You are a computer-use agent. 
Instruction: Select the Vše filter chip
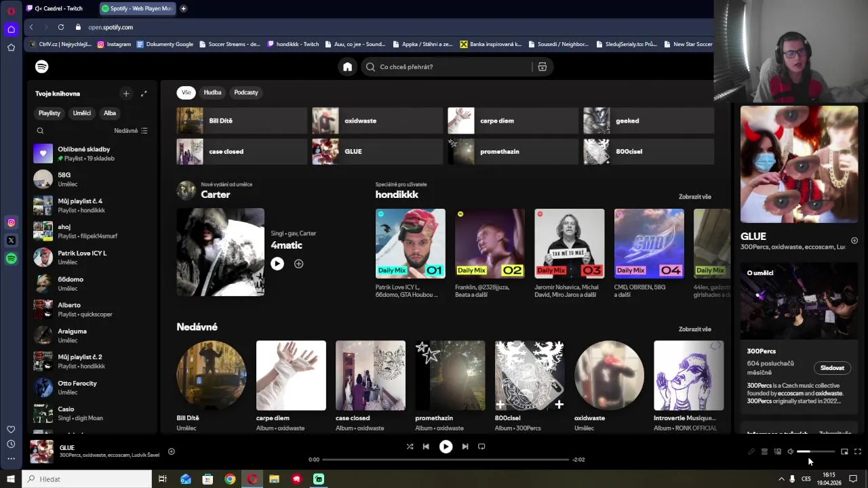click(x=186, y=92)
